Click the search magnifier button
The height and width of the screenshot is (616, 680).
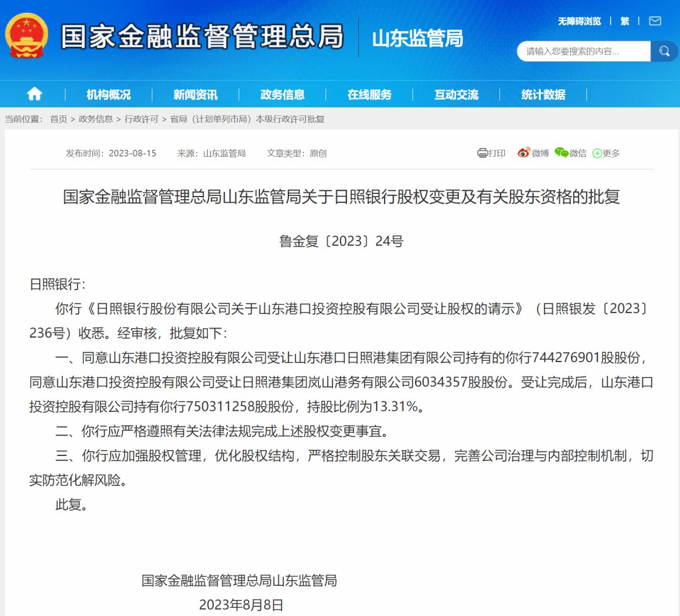(664, 52)
